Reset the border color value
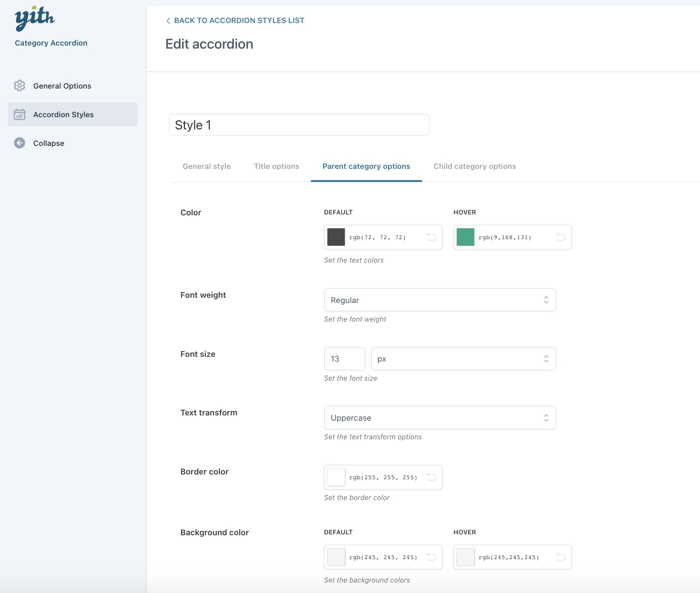Image resolution: width=700 pixels, height=593 pixels. click(431, 477)
